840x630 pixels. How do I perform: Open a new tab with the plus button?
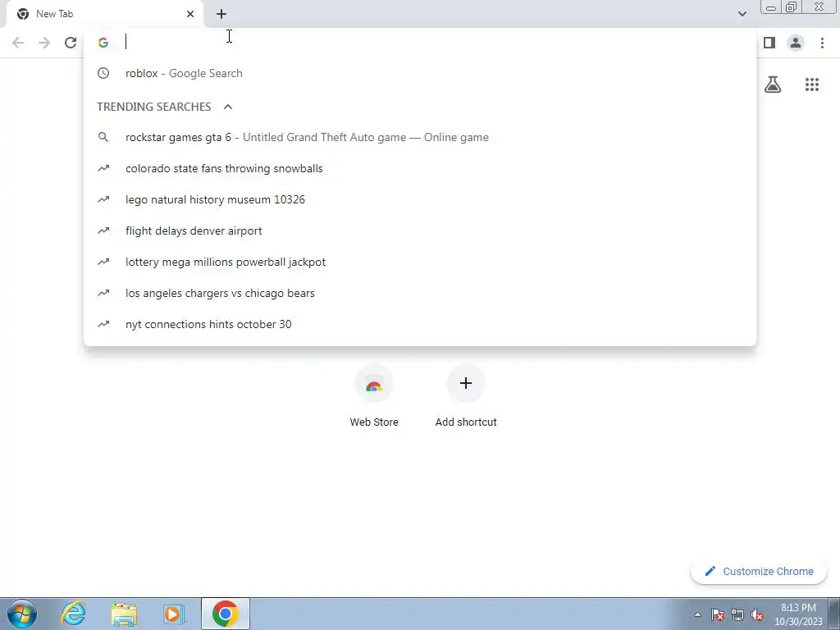point(221,14)
